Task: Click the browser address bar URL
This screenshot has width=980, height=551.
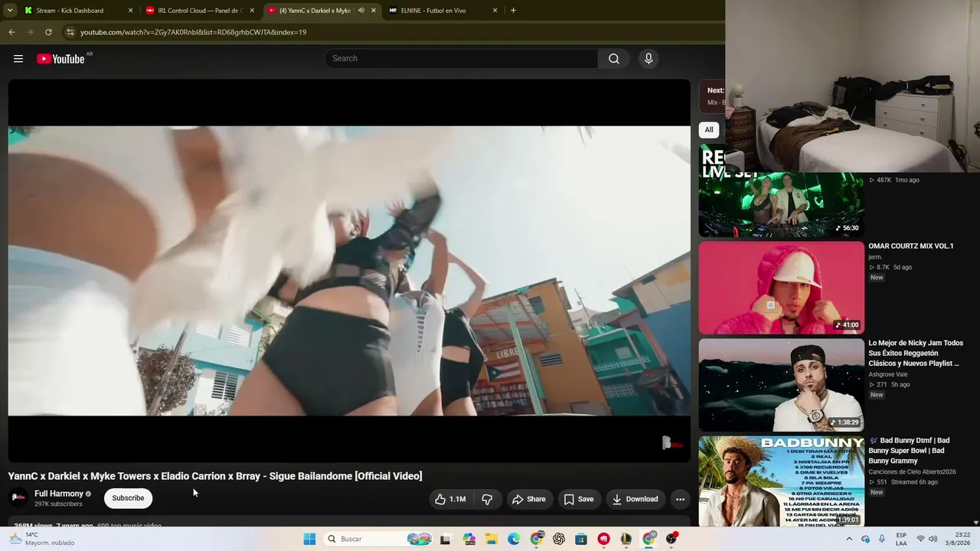Action: (193, 32)
